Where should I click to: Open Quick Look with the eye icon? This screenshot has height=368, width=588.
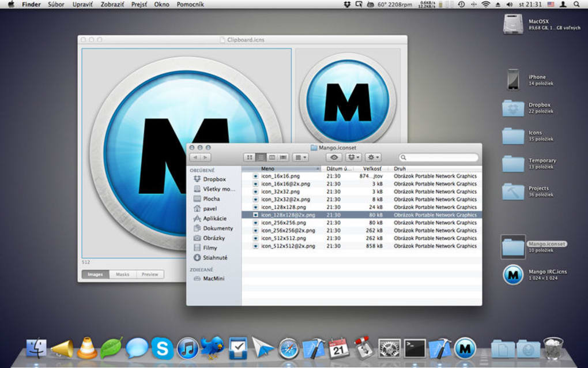pos(333,157)
